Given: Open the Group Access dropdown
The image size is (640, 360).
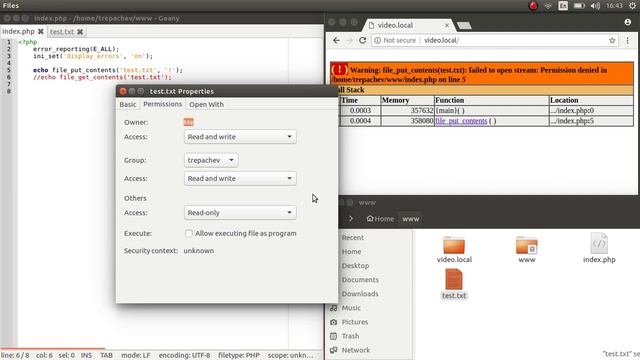Looking at the screenshot, I should tap(240, 178).
